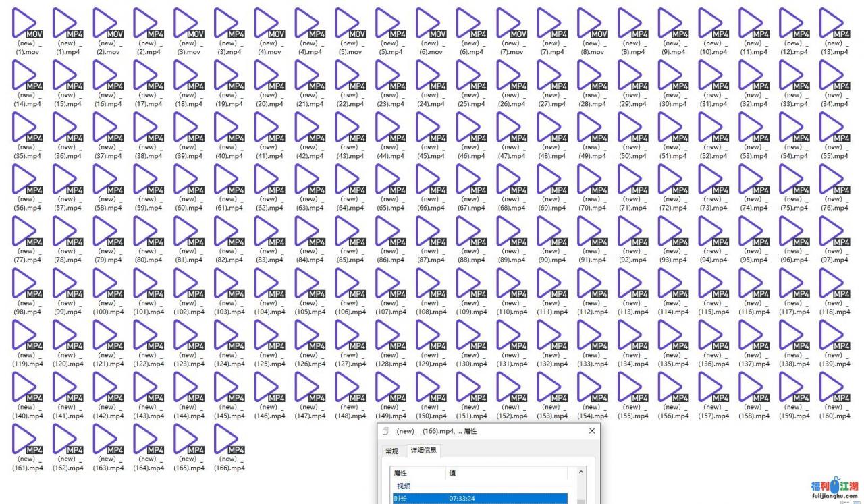Open the 详细信息 tab
The height and width of the screenshot is (504, 864).
coord(424,451)
